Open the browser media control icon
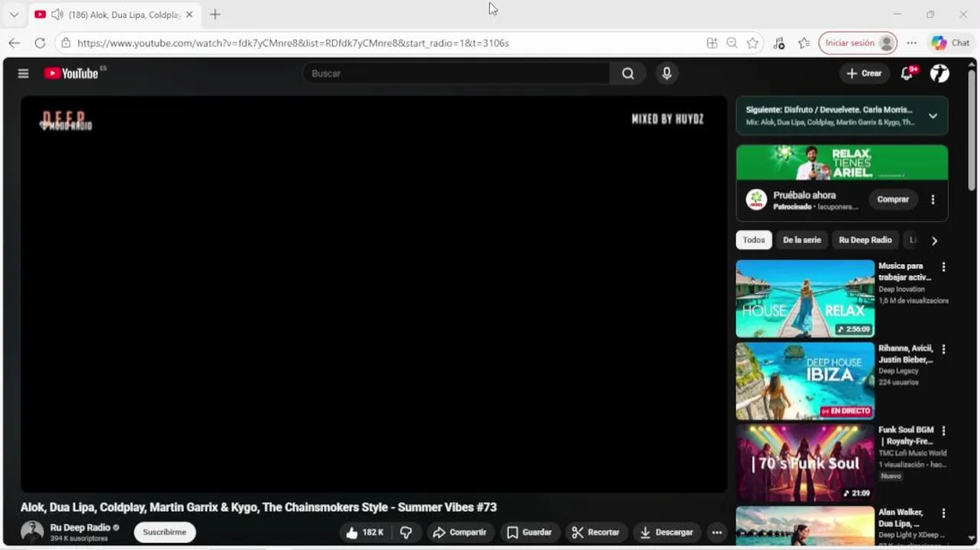Image resolution: width=980 pixels, height=550 pixels. click(x=779, y=43)
